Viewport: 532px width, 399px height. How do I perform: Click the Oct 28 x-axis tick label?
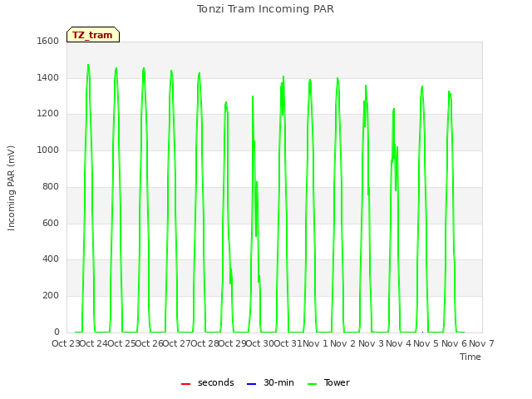[205, 343]
